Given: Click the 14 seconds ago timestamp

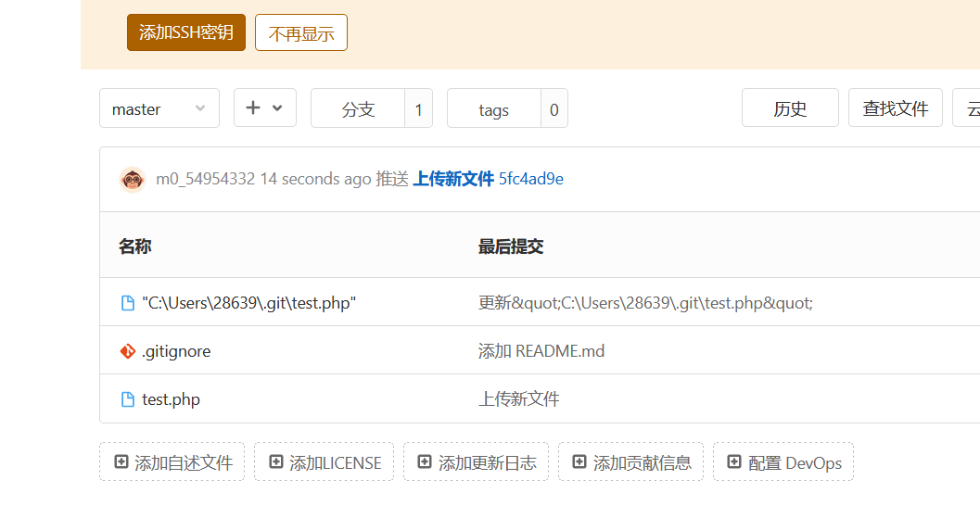Looking at the screenshot, I should click(x=315, y=180).
